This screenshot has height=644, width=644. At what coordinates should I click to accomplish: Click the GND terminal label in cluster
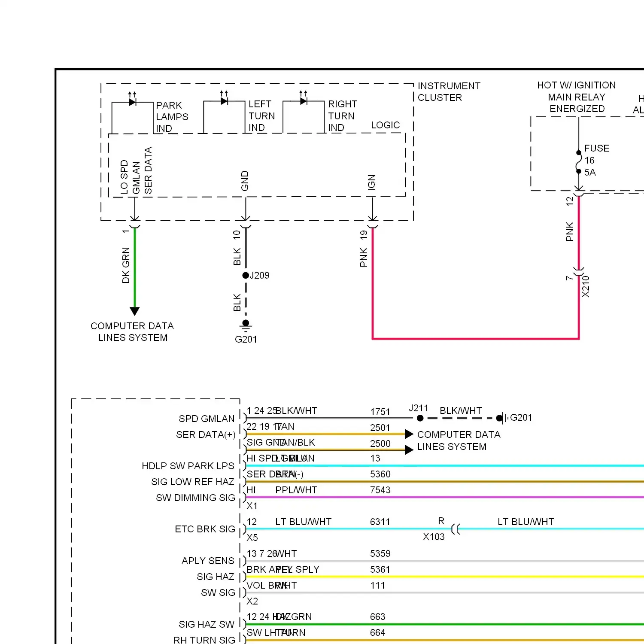click(245, 181)
